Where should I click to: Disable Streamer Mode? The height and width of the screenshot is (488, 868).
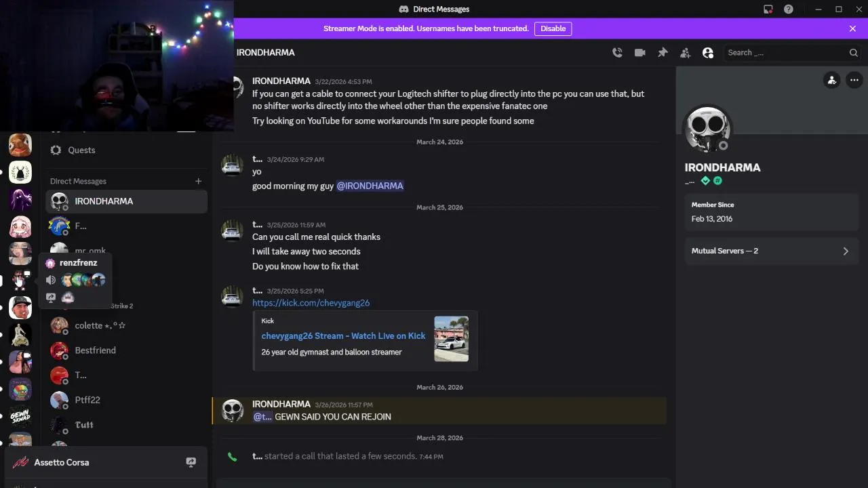tap(553, 28)
